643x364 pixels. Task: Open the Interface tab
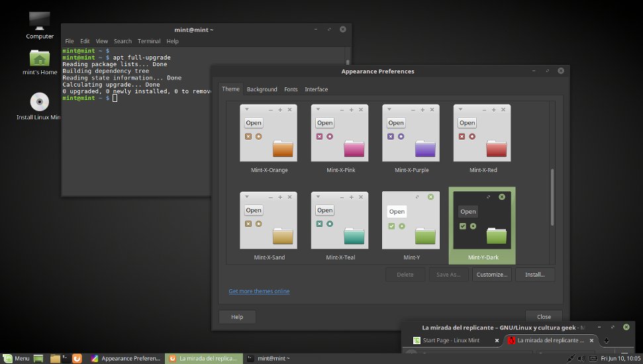[x=316, y=89]
